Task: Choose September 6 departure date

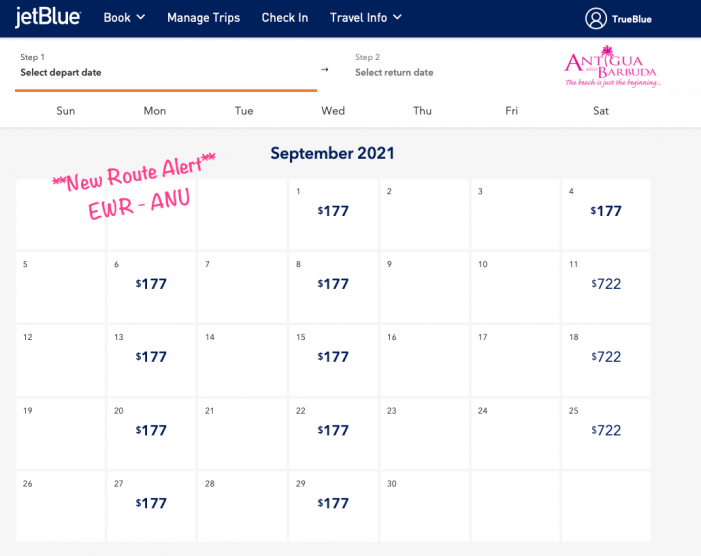Action: (x=151, y=285)
